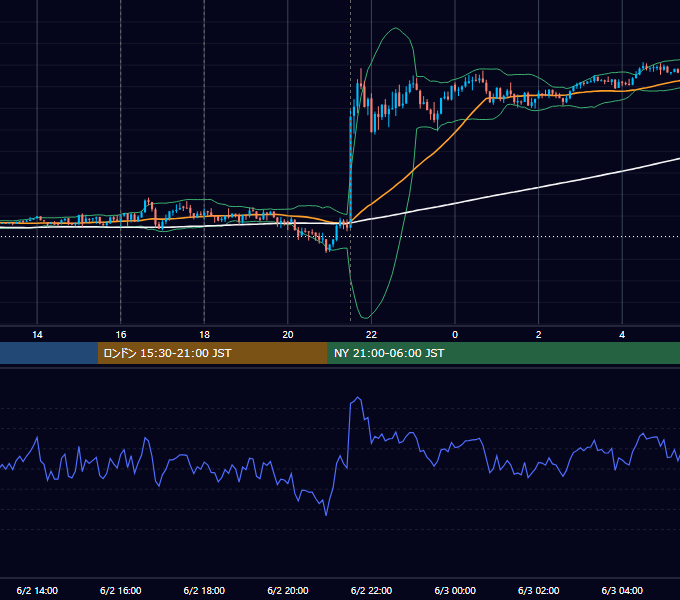Click the 20 hour axis label

(x=288, y=335)
